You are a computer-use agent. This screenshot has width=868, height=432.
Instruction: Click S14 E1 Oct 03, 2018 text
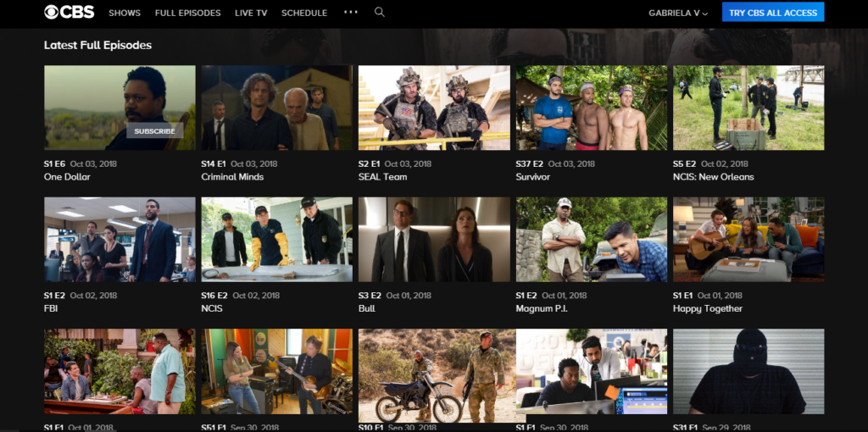pos(240,163)
